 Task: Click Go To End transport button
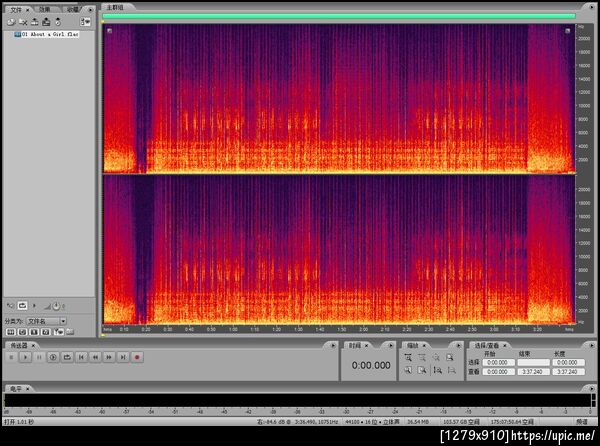pyautogui.click(x=123, y=357)
